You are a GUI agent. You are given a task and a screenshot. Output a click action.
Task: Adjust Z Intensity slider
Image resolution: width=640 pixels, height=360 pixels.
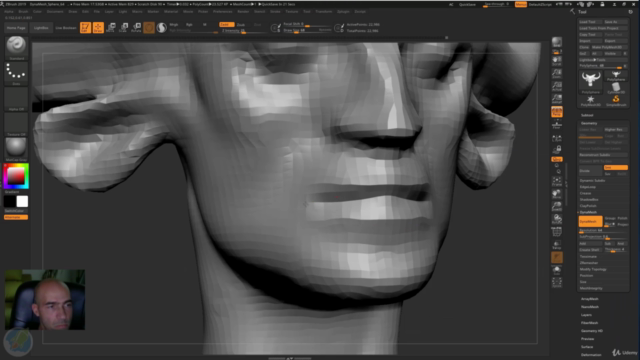[244, 31]
